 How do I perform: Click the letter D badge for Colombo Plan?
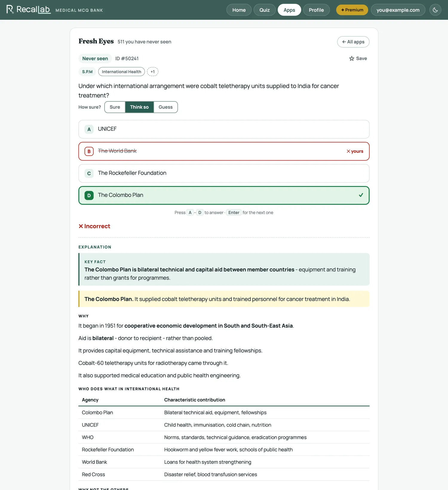89,196
